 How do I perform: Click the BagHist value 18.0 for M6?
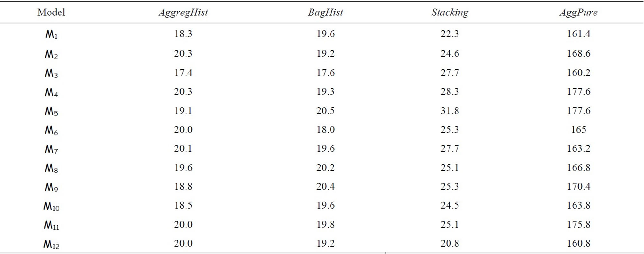coord(325,129)
